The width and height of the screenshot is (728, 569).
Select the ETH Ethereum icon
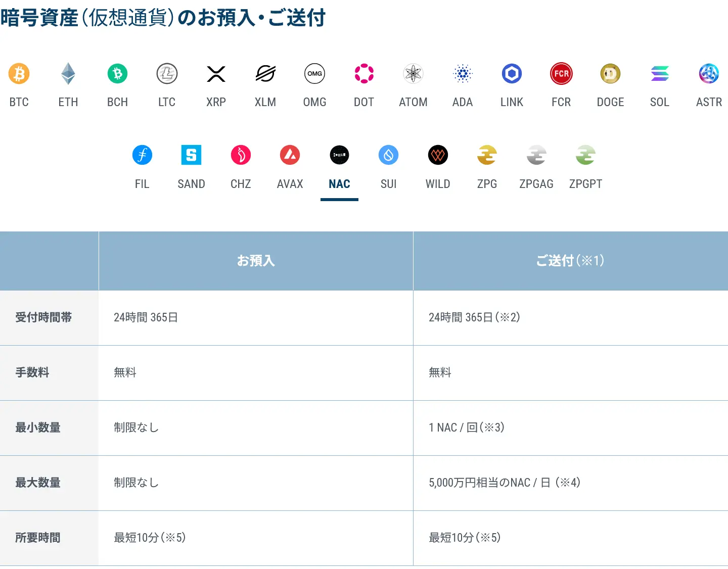pyautogui.click(x=68, y=74)
